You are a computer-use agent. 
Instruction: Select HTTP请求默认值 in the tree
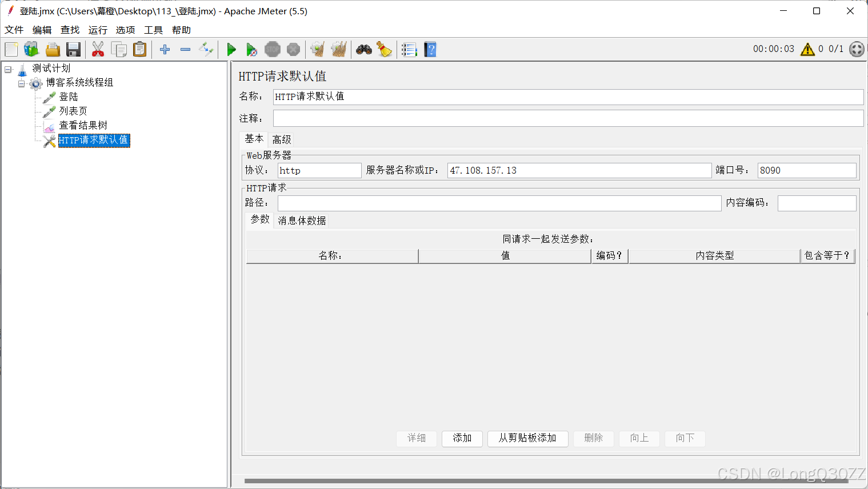tap(94, 141)
